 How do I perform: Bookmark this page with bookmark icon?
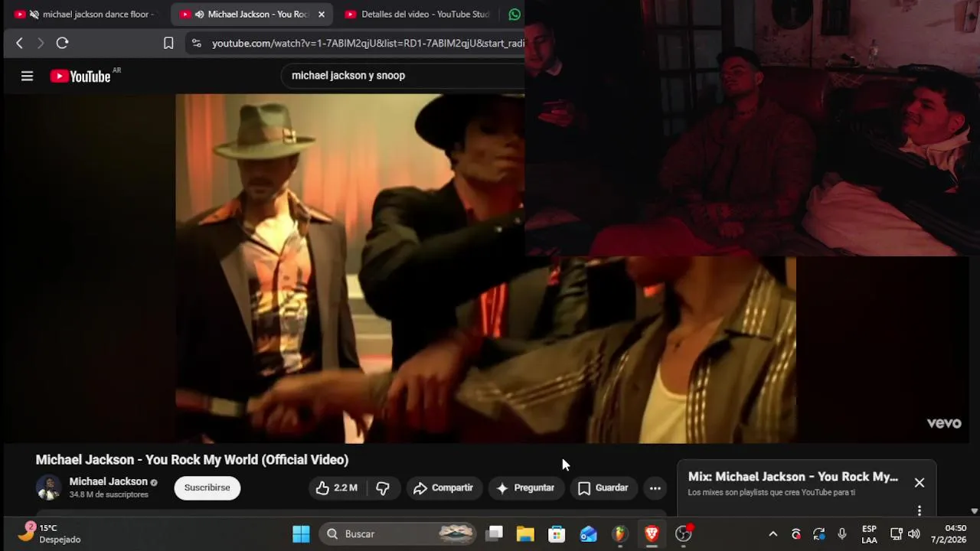168,44
